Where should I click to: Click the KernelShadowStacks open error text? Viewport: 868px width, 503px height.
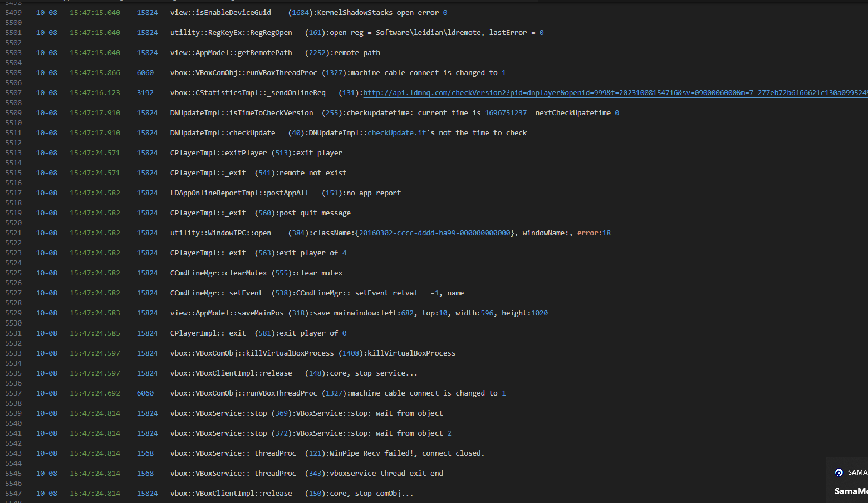381,13
